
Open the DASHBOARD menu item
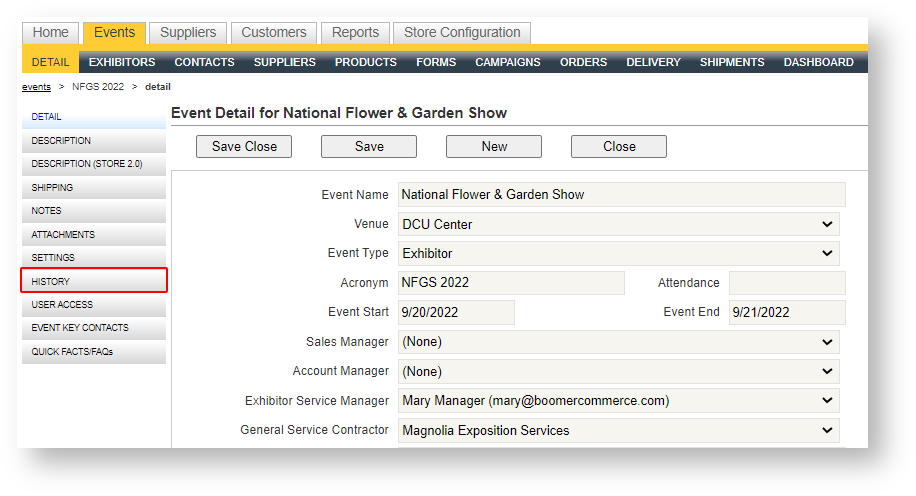point(818,62)
